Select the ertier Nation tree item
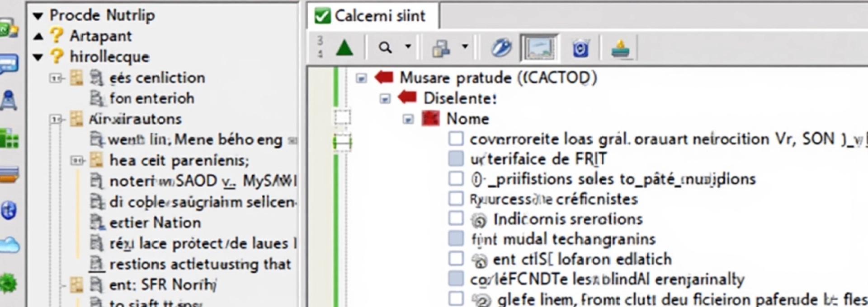This screenshot has height=307, width=868. (155, 223)
